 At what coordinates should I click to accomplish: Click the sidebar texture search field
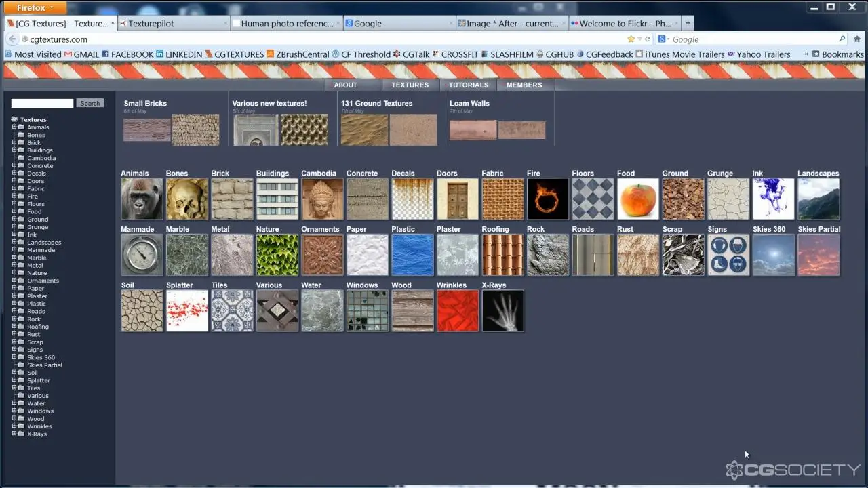point(42,103)
